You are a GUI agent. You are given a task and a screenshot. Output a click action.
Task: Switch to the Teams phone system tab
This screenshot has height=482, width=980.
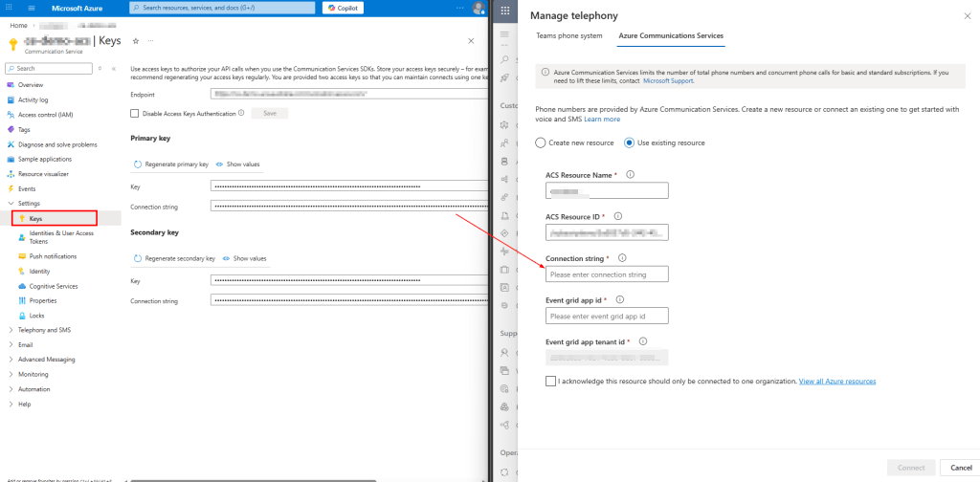(x=568, y=35)
